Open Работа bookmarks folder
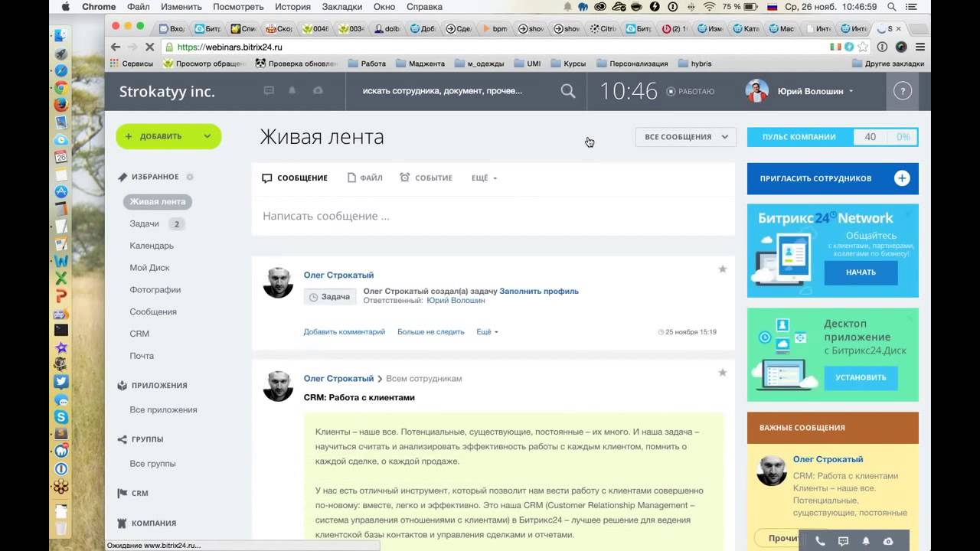This screenshot has width=980, height=551. coord(367,64)
